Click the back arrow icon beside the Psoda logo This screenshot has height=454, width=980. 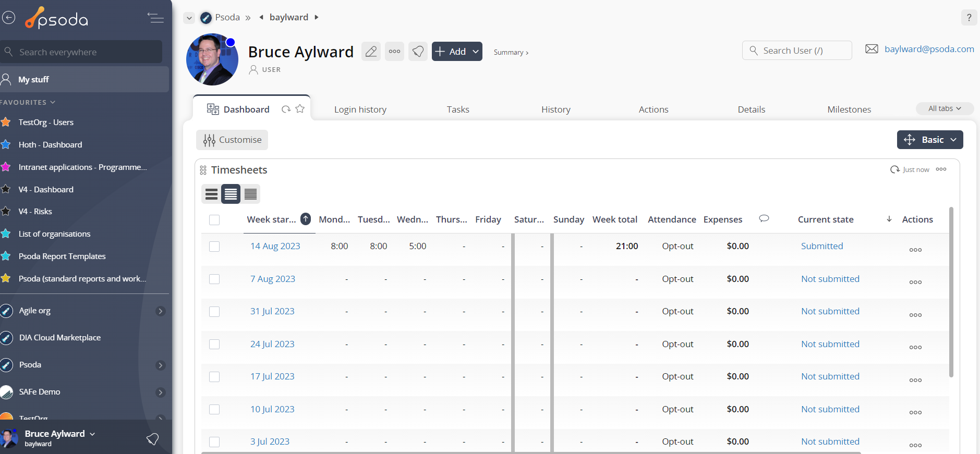pyautogui.click(x=8, y=18)
